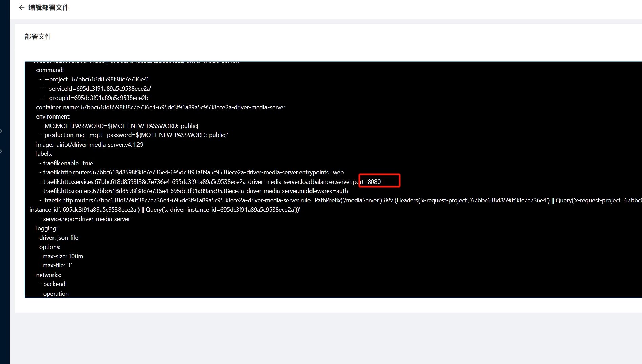Click the entrypoints=web label line
The image size is (642, 364).
(x=193, y=172)
